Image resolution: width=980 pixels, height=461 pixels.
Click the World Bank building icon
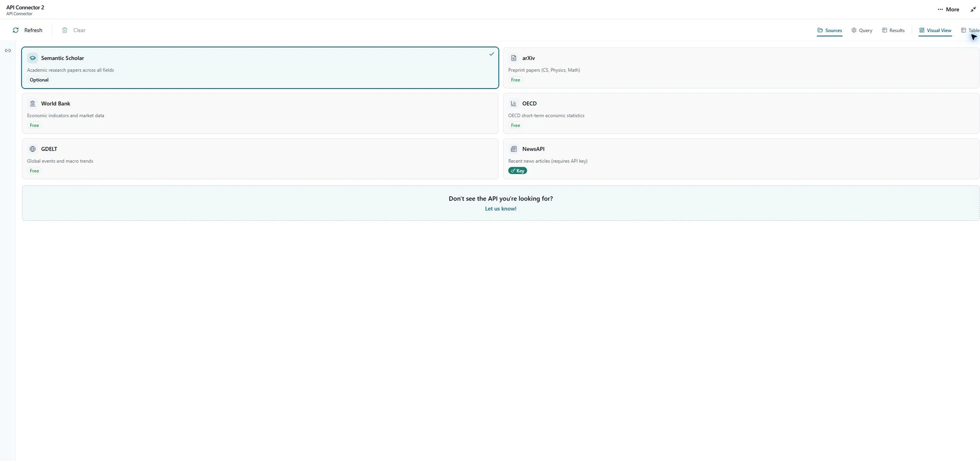[33, 104]
